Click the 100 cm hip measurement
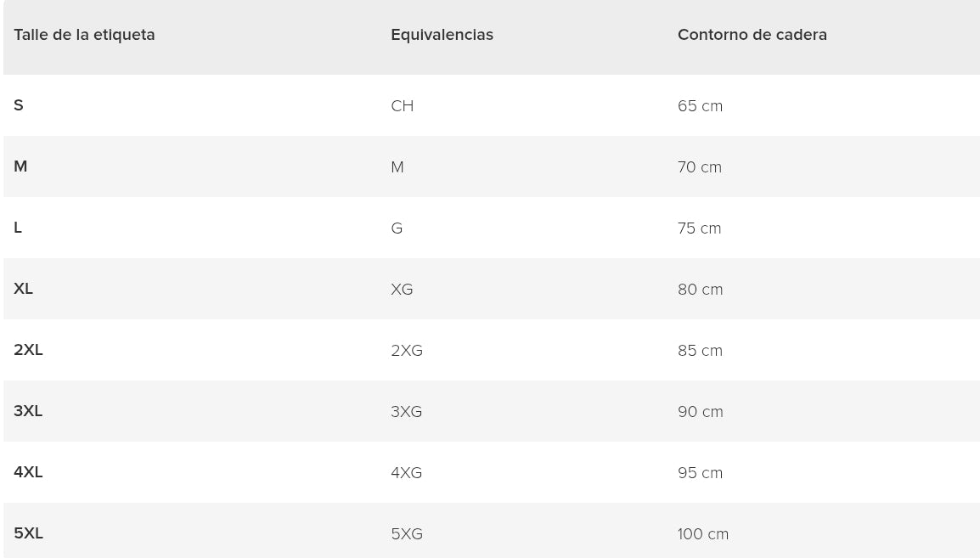The height and width of the screenshot is (558, 980). pos(702,534)
